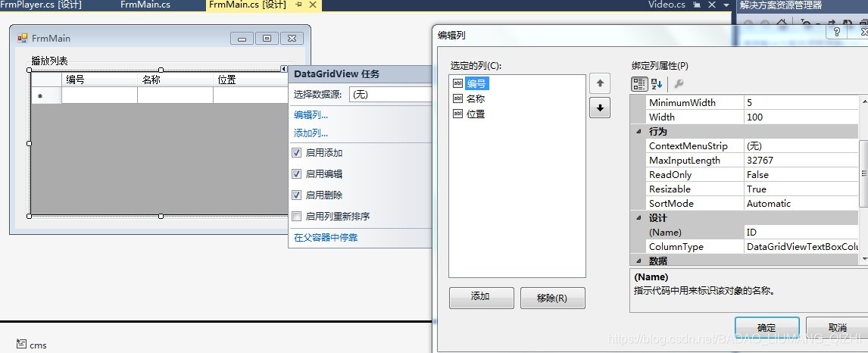Confirm with the 确定 button

coord(767,327)
